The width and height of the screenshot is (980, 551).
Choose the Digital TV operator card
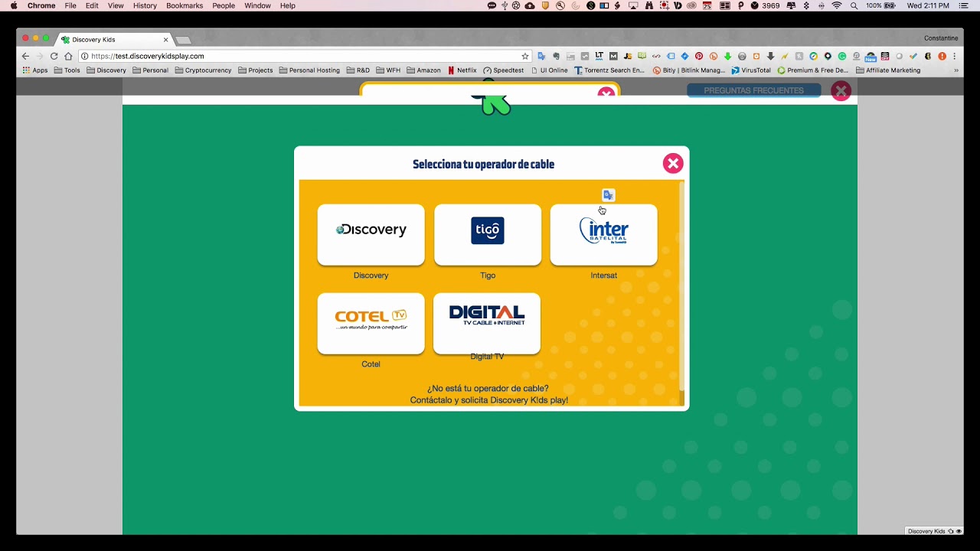487,323
